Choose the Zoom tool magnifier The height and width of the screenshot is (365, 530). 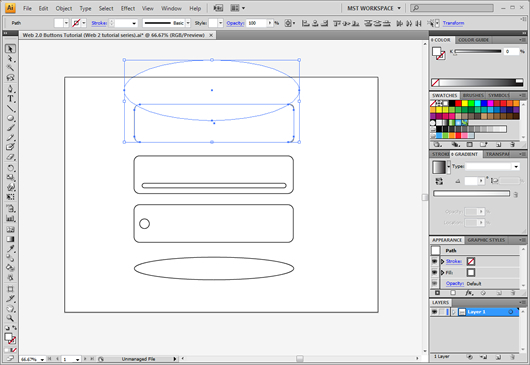pyautogui.click(x=10, y=318)
